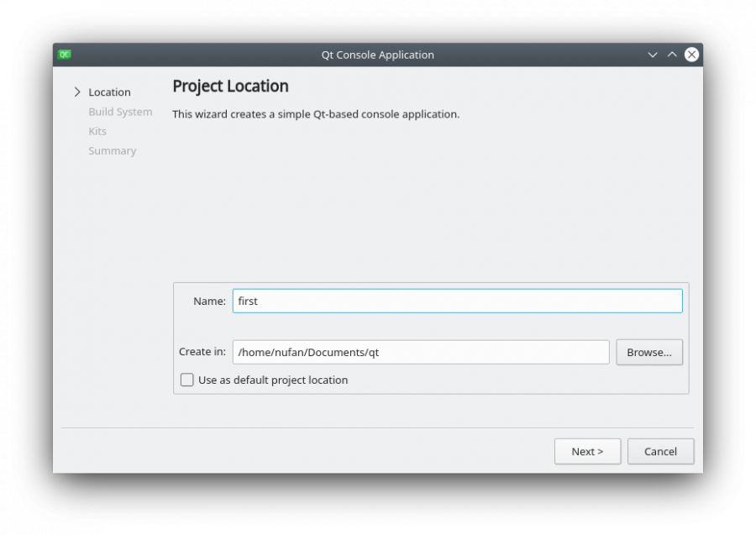Close the Qt Console Application dialog

[691, 55]
